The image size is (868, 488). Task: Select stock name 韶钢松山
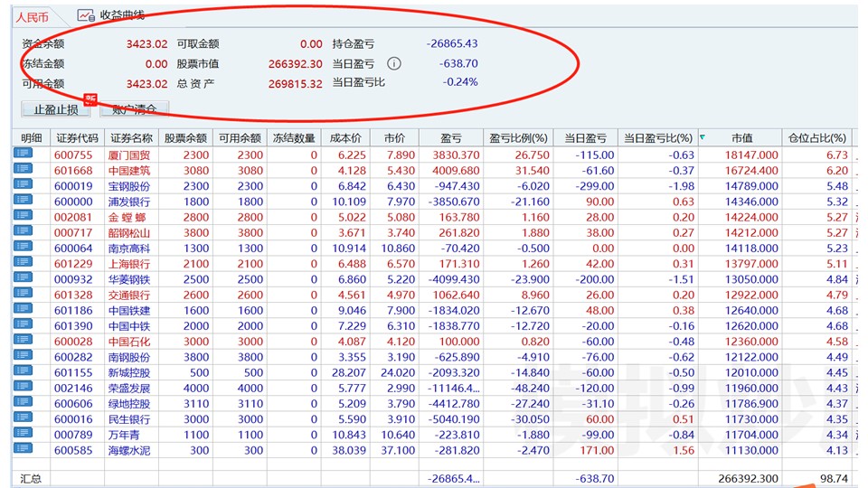tap(129, 233)
